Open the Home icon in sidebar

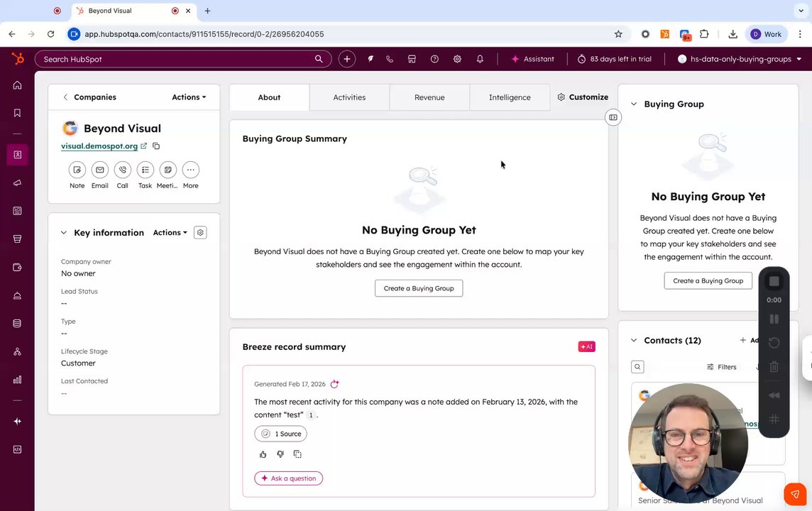click(17, 85)
